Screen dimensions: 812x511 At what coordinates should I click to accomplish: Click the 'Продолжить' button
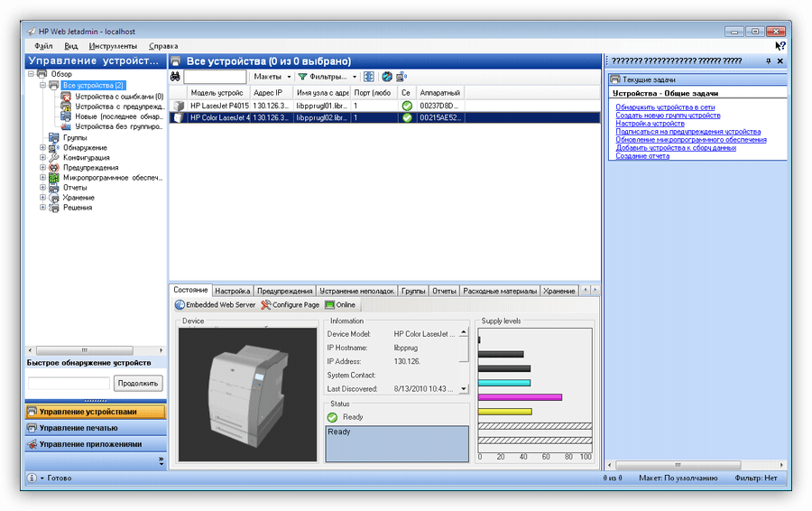138,384
